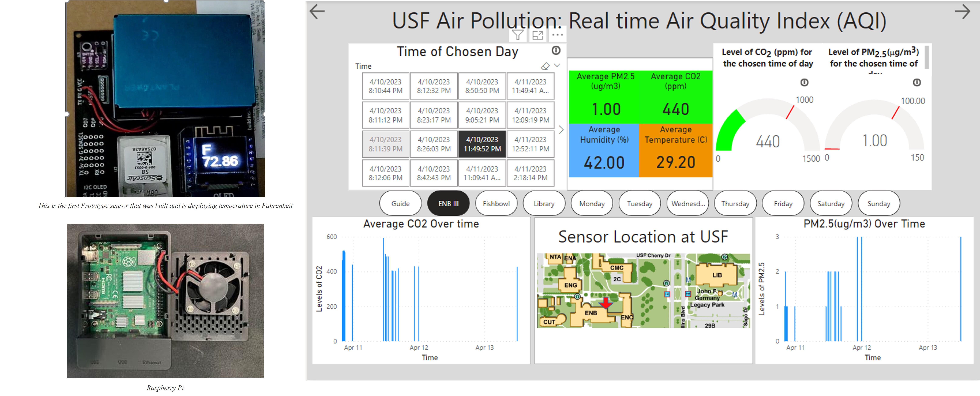Switch to the Fishbowl page

496,204
